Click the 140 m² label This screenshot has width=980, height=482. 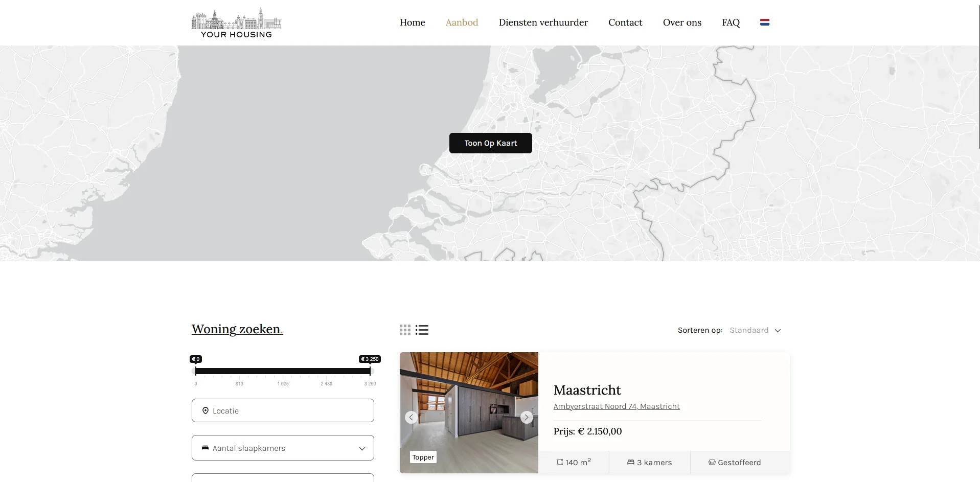coord(578,462)
